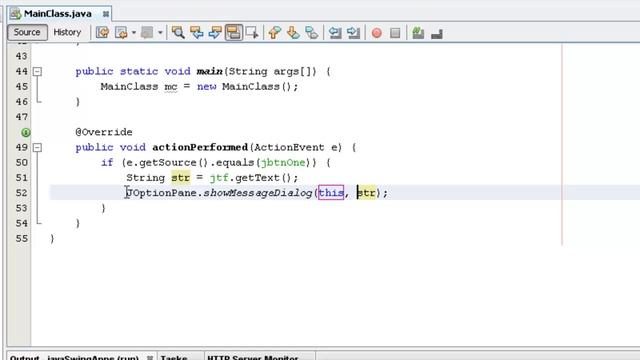Click line number 45 in gutter

click(21, 87)
